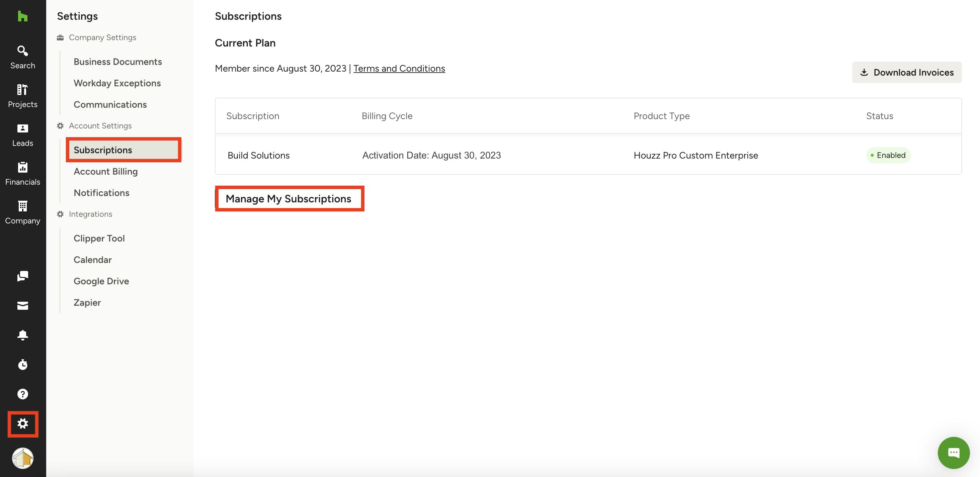This screenshot has height=477, width=980.
Task: Open the help question mark icon
Action: pos(22,394)
